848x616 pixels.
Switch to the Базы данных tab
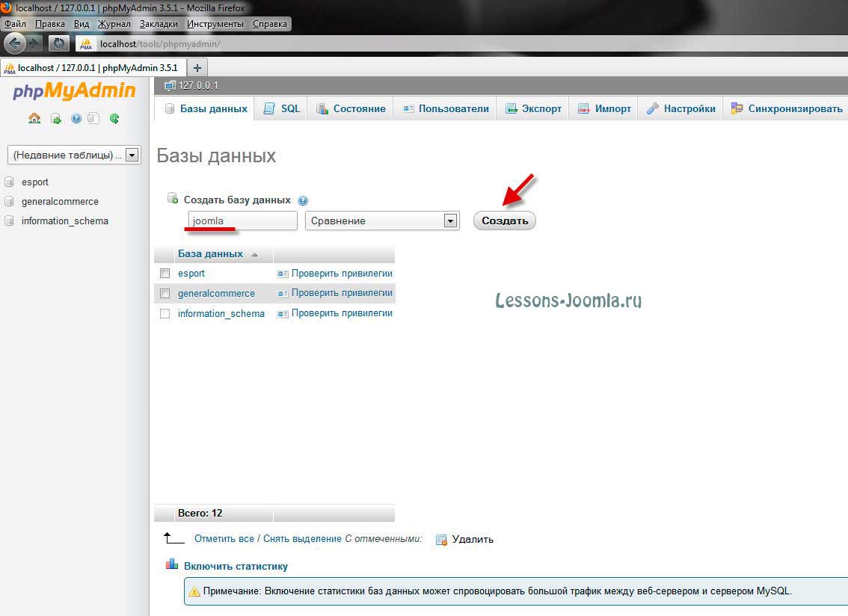click(206, 108)
